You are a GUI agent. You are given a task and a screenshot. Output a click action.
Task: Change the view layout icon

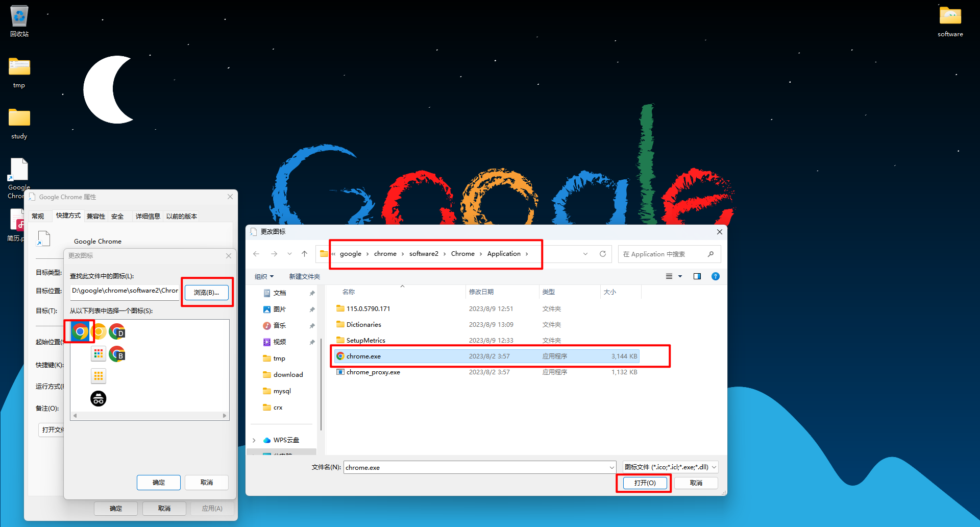pos(669,276)
